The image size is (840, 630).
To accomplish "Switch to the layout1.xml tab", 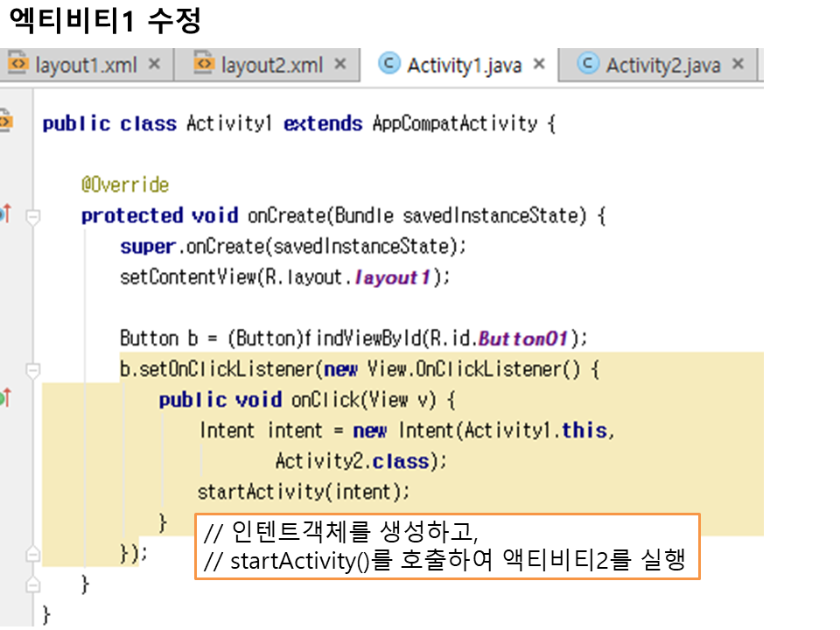I will (86, 65).
